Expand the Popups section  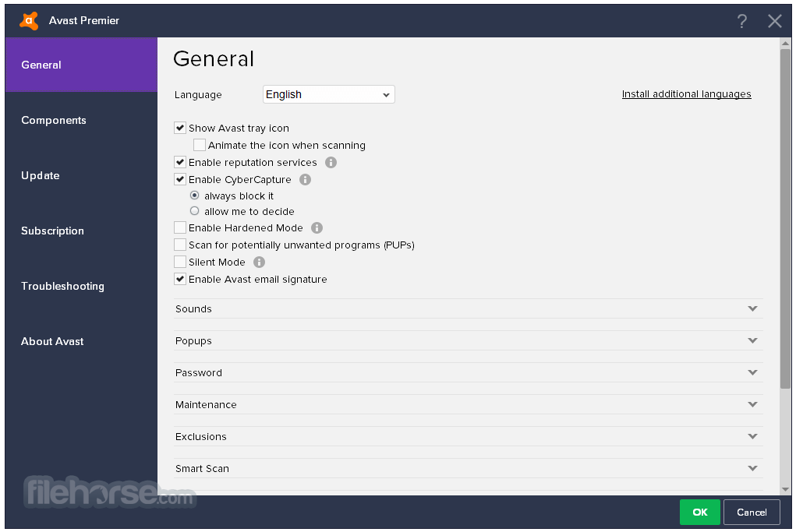coord(468,341)
